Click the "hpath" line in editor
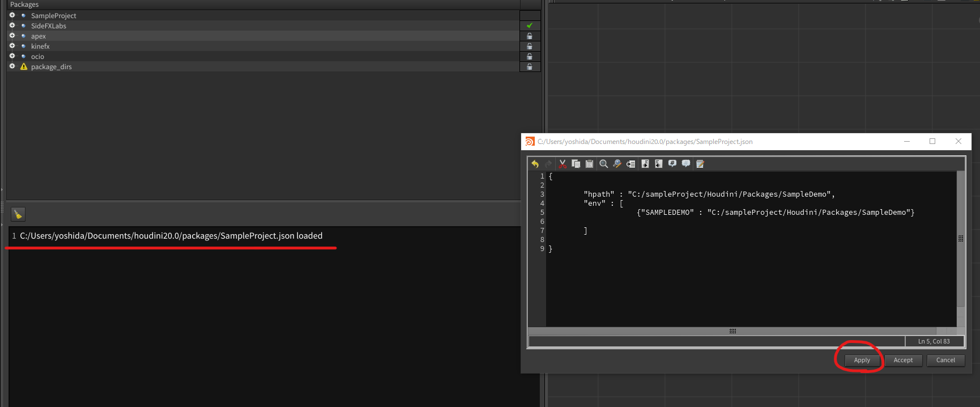This screenshot has width=980, height=407. 709,194
